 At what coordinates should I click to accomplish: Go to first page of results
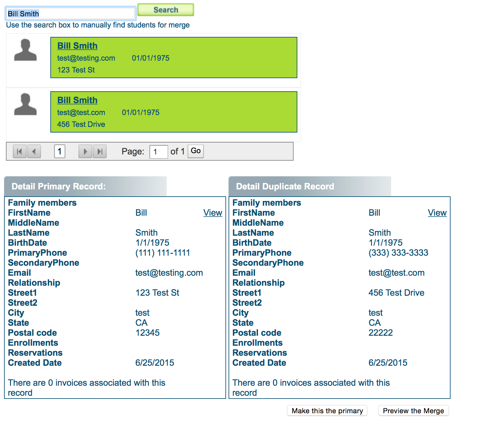pos(19,152)
